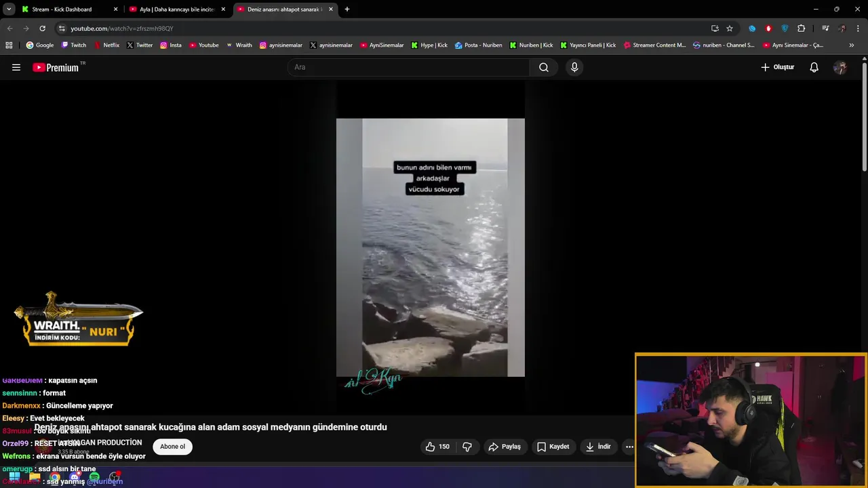
Task: Open YouTube notifications bell
Action: coord(814,67)
